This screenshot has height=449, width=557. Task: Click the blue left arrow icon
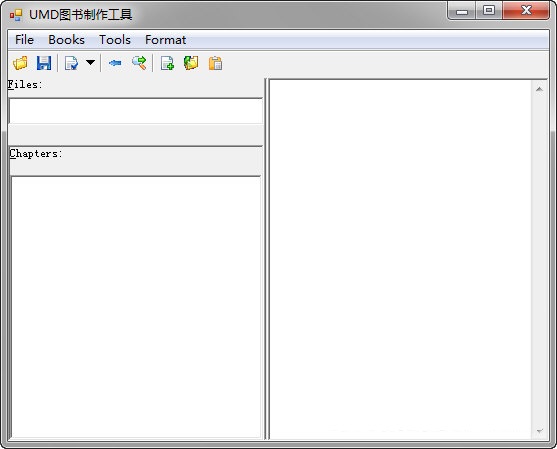115,63
